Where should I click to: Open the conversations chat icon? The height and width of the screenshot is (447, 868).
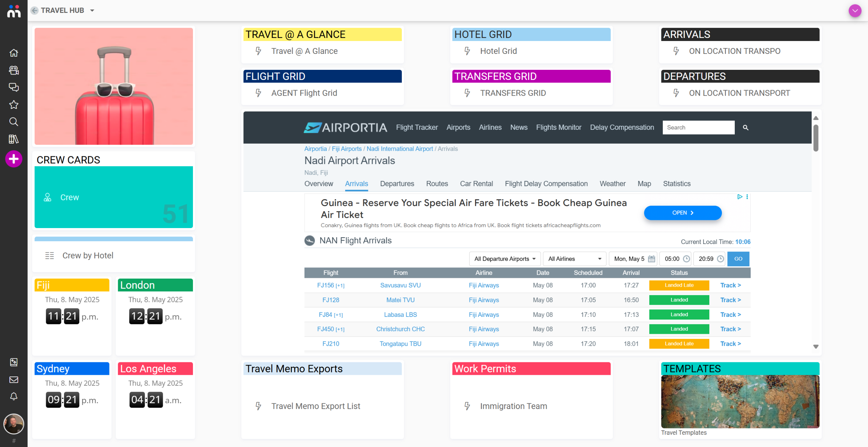coord(14,87)
